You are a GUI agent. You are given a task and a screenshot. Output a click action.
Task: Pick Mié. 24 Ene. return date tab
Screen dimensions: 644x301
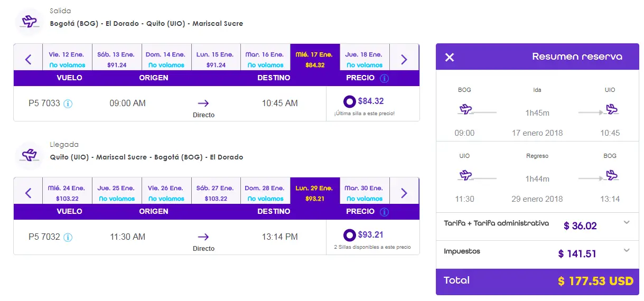click(67, 193)
